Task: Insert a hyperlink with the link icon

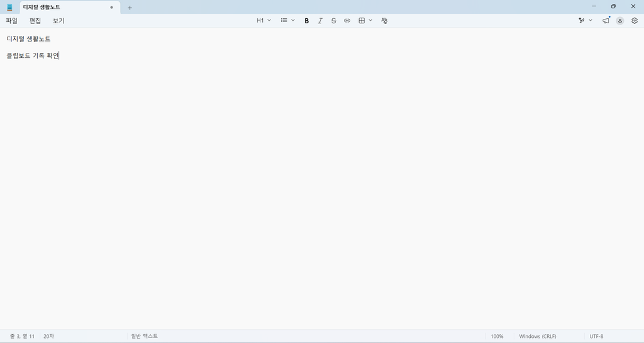Action: (347, 21)
